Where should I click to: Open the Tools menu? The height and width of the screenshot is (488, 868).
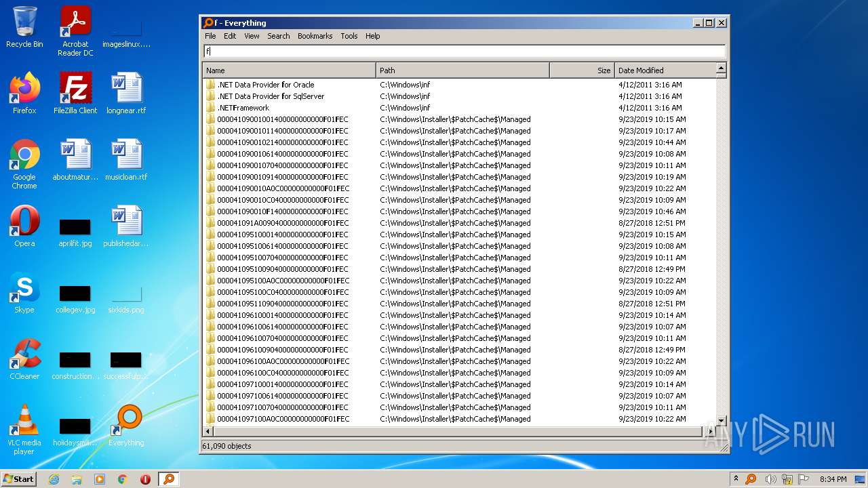349,36
